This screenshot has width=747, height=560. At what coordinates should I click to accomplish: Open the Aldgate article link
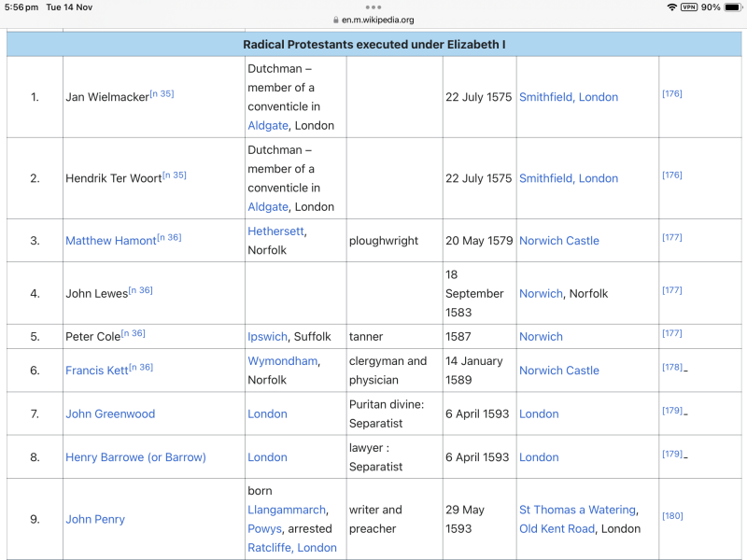[268, 125]
